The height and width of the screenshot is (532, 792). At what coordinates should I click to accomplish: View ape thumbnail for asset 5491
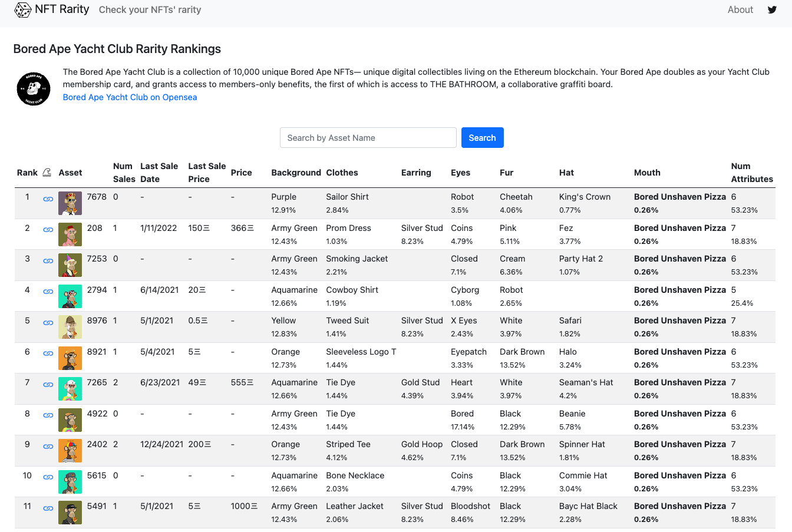point(70,513)
